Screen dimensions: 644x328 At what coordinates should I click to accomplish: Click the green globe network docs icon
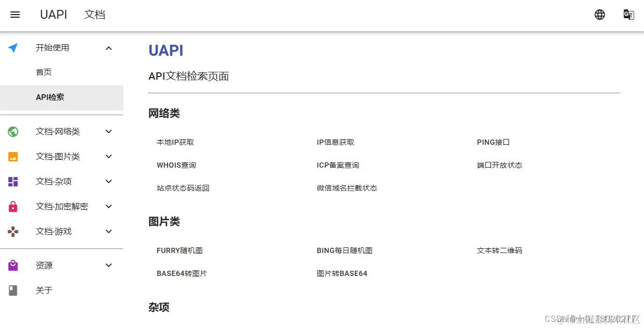click(x=13, y=132)
